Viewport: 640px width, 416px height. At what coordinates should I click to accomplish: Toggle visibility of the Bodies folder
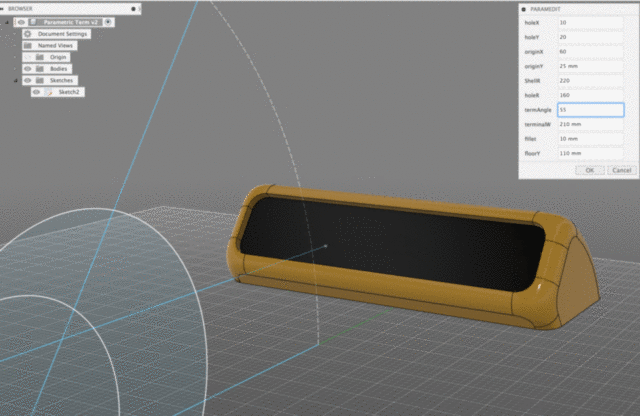click(28, 69)
